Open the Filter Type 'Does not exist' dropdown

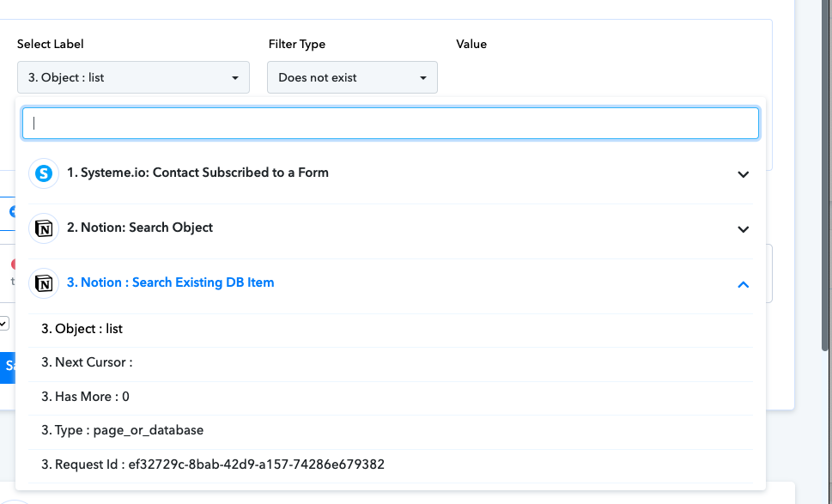352,77
